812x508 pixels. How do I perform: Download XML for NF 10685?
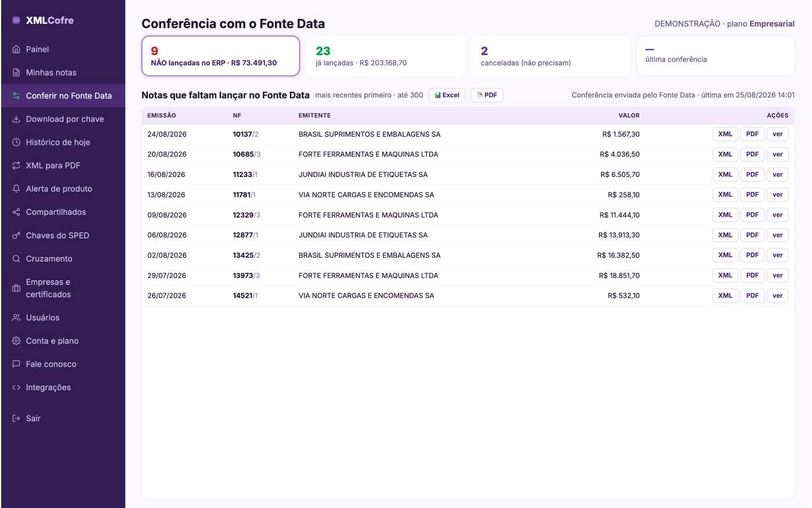725,154
